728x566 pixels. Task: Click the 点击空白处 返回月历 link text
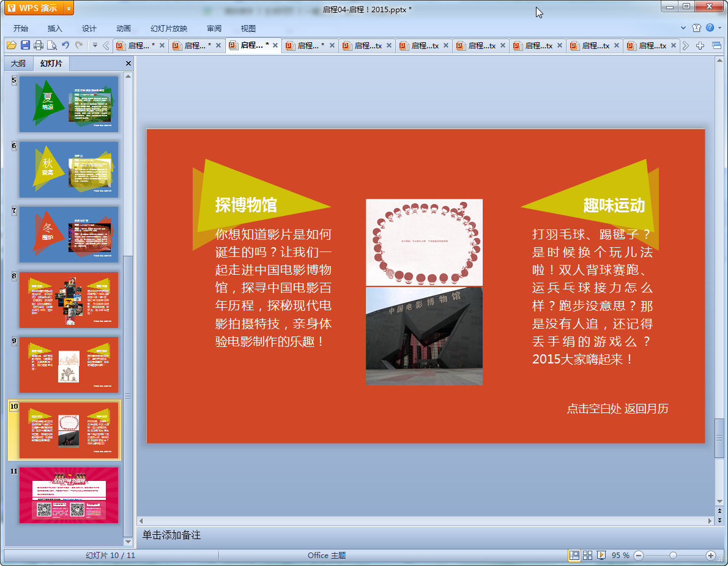click(x=617, y=409)
